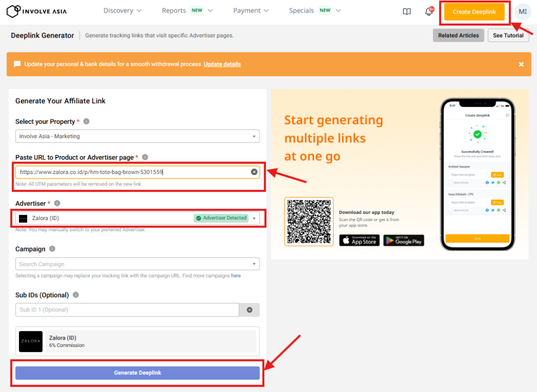Screen dimensions: 537x392
Task: Open the Discovery menu
Action: point(122,10)
